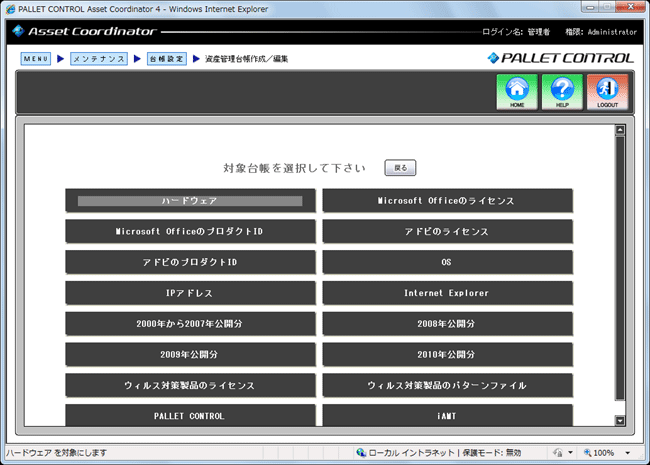
Task: Click the PALLET CONTROL brand logo
Action: pyautogui.click(x=560, y=58)
